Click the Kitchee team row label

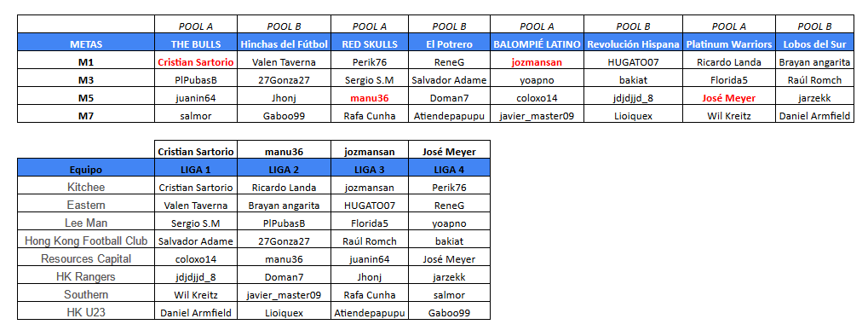click(x=86, y=187)
